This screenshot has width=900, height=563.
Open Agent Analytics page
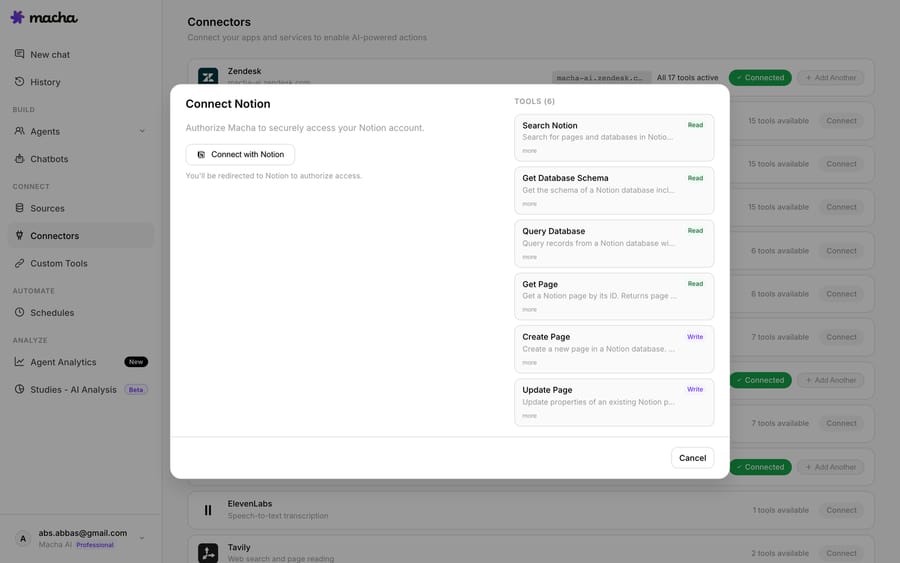point(81,362)
